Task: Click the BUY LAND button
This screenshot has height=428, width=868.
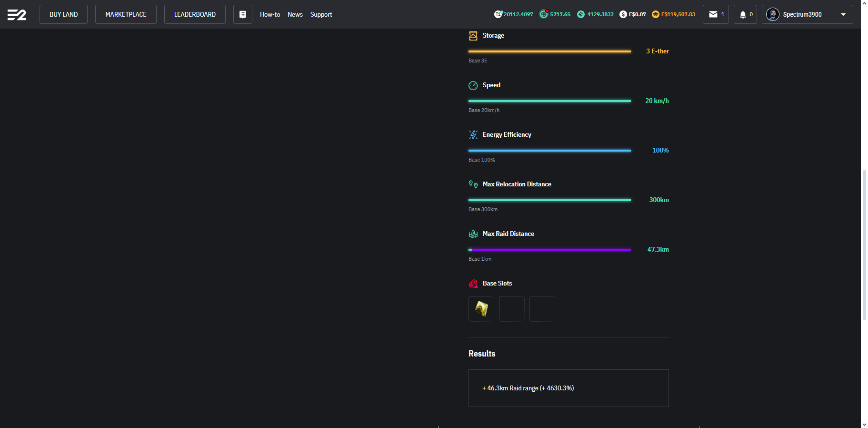Action: click(63, 14)
